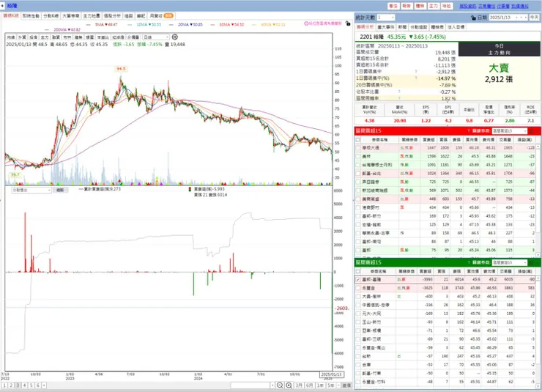Viewport: 542px width, 392px height.
Task: Click icon at right end of 區間買超15 header
Action: (x=531, y=131)
